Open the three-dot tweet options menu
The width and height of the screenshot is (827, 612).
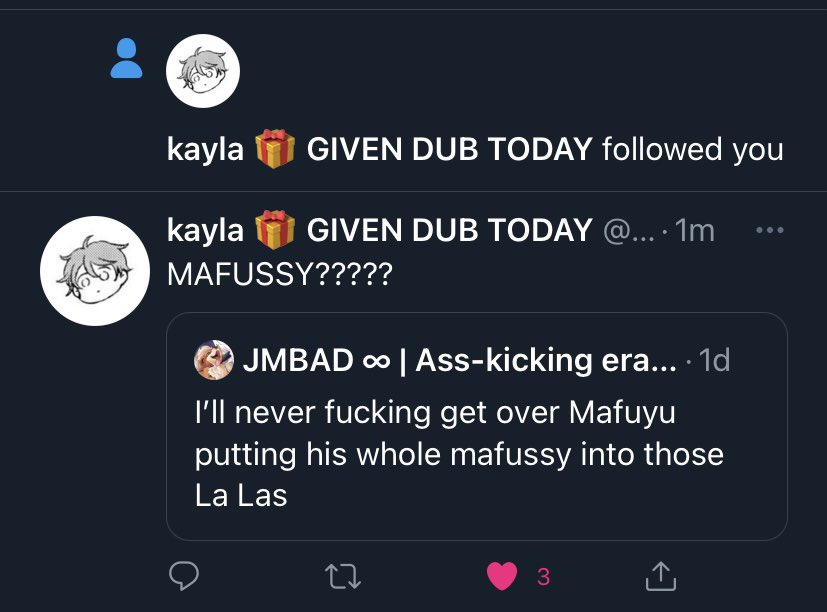(770, 230)
